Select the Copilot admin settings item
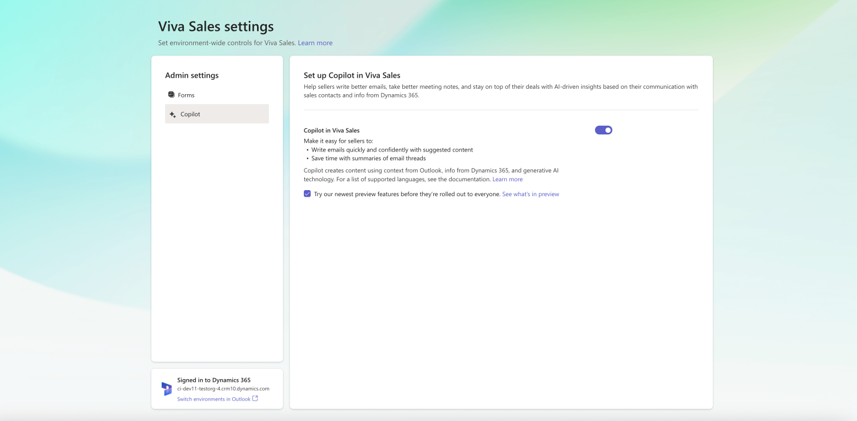Viewport: 857px width, 421px height. point(216,114)
